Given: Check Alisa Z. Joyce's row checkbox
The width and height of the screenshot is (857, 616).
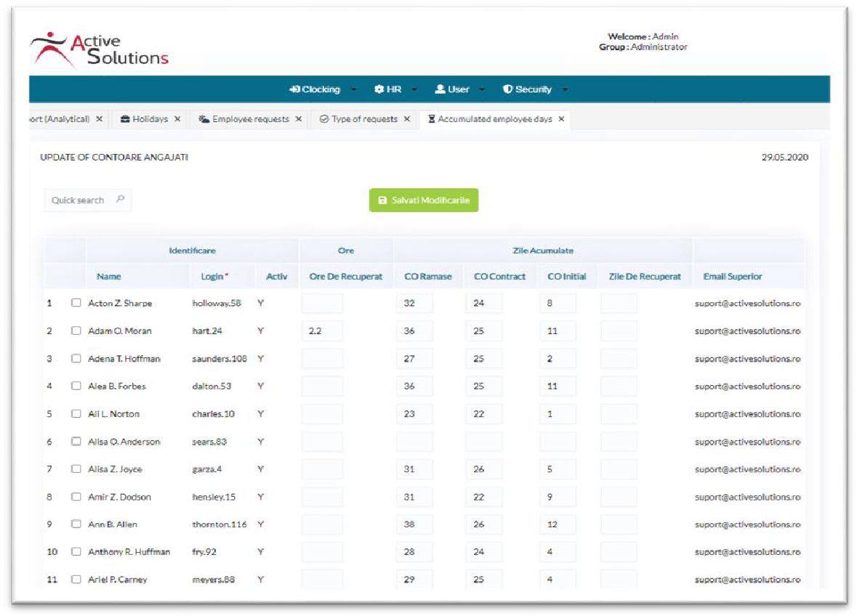Looking at the screenshot, I should point(76,469).
